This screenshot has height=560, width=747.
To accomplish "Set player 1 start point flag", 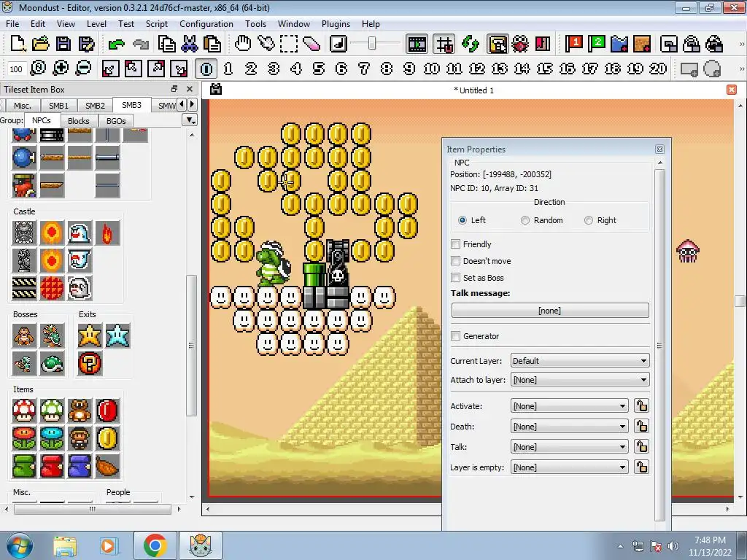I will pyautogui.click(x=574, y=44).
